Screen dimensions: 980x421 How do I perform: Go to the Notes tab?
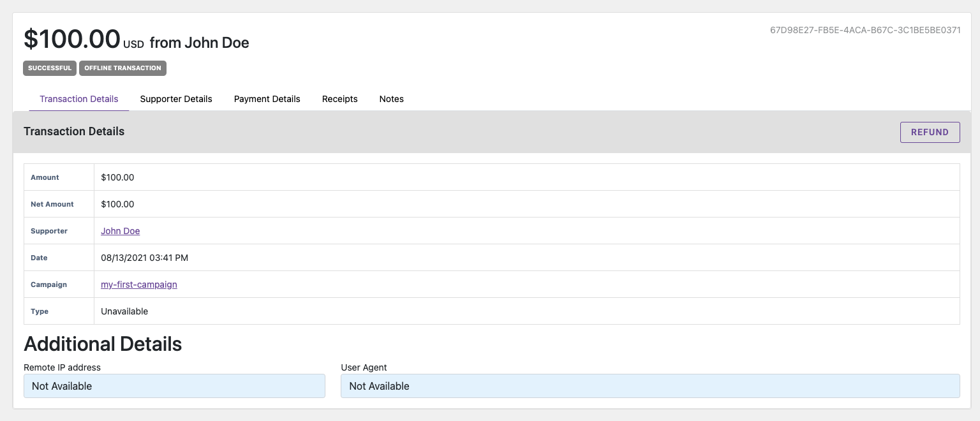point(391,99)
